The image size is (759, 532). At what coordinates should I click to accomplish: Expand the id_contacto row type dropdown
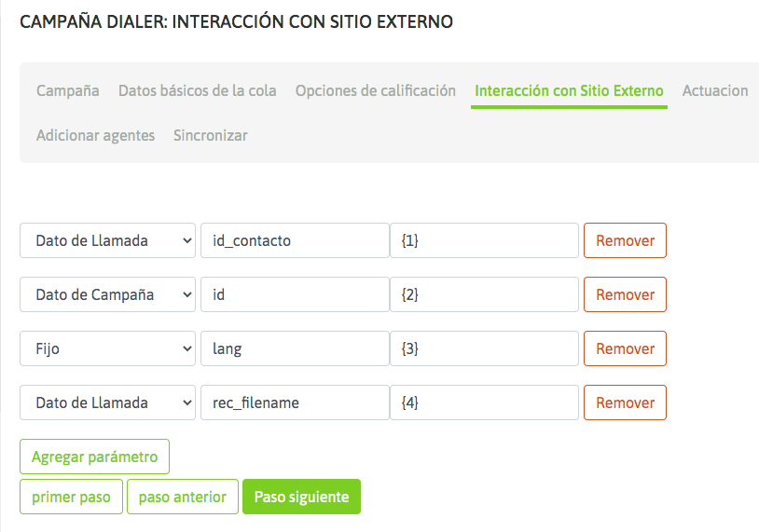[107, 240]
